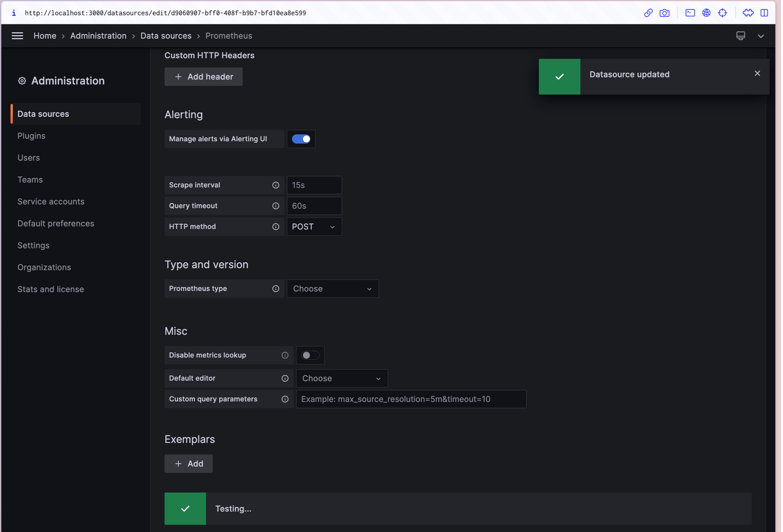Click the Query timeout input field
The image size is (783, 532).
314,206
